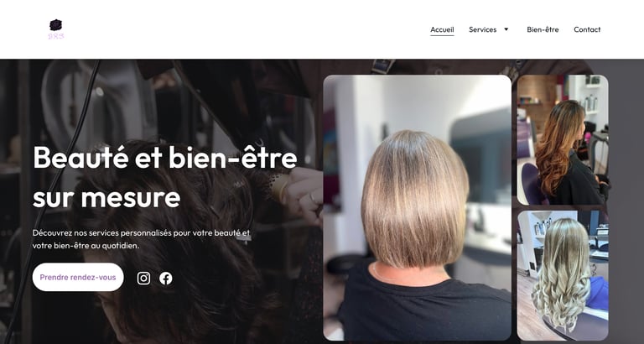Expand the Services dropdown arrow

tap(506, 29)
